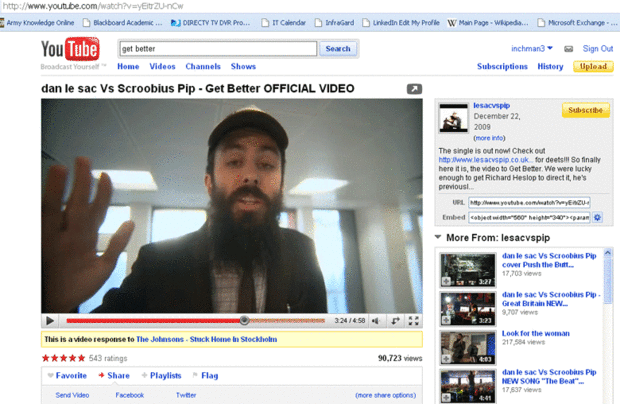Click the Search button
The height and width of the screenshot is (404, 620).
click(x=338, y=49)
